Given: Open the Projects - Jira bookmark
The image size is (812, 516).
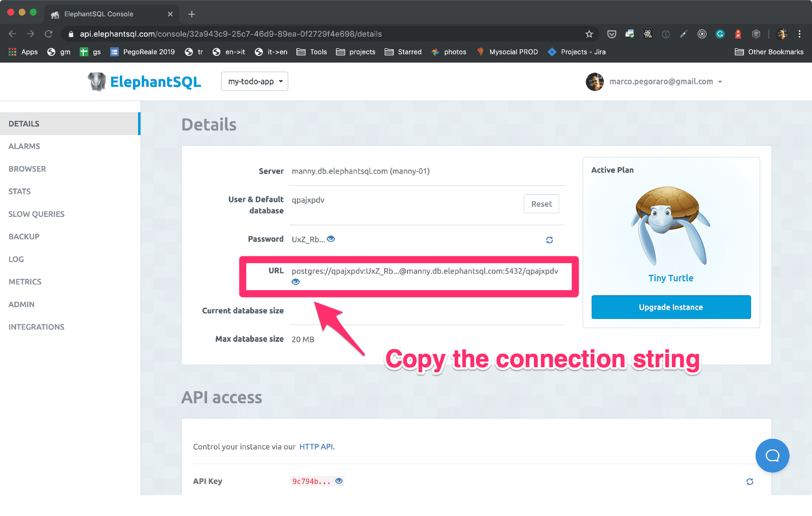Looking at the screenshot, I should 577,52.
